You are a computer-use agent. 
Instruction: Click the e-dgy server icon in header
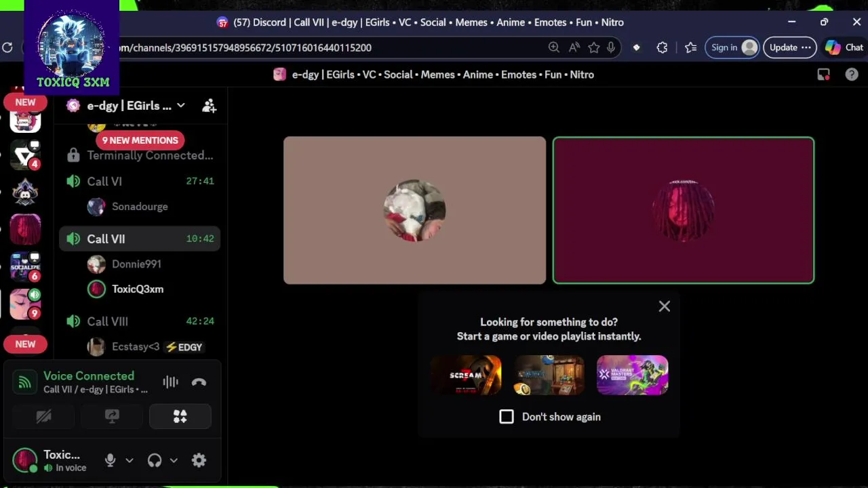[279, 75]
